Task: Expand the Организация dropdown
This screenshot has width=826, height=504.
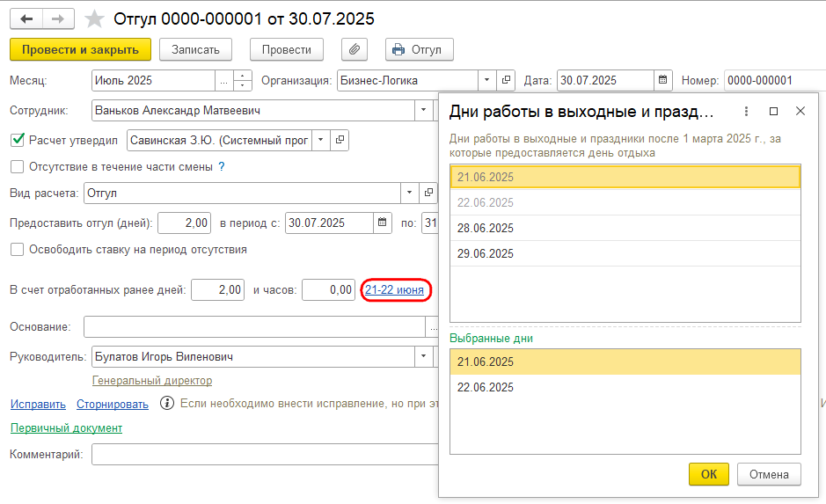Action: coord(486,81)
